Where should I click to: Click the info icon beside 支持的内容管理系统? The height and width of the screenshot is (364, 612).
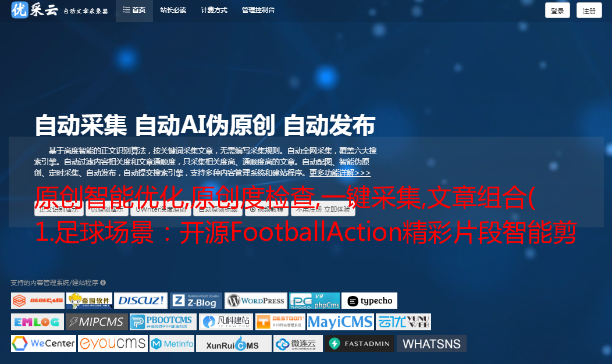tap(103, 283)
